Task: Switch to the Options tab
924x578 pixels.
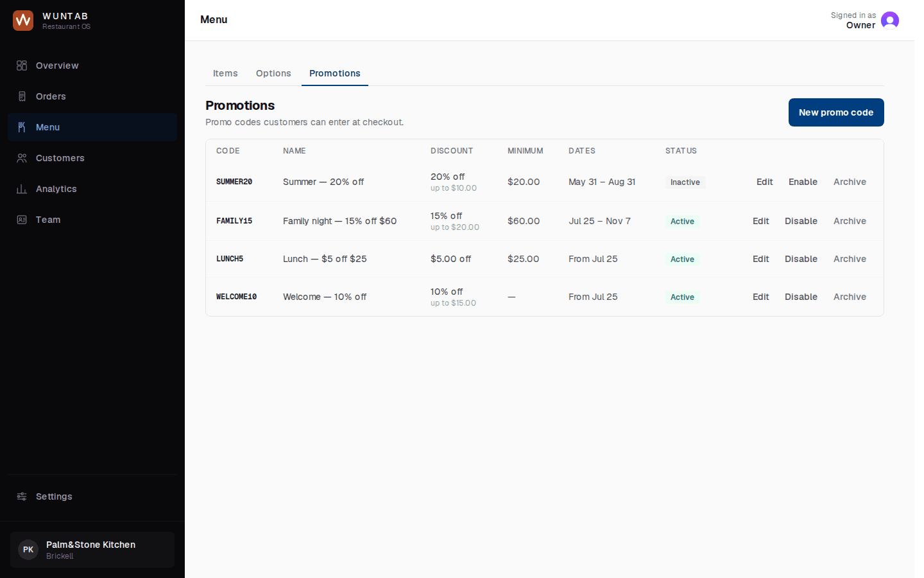Action: pyautogui.click(x=273, y=73)
